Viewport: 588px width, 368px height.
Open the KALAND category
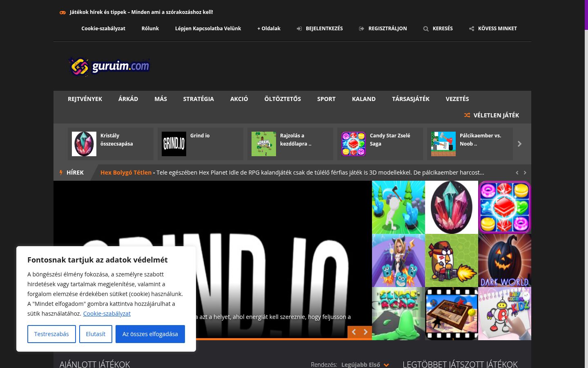364,99
